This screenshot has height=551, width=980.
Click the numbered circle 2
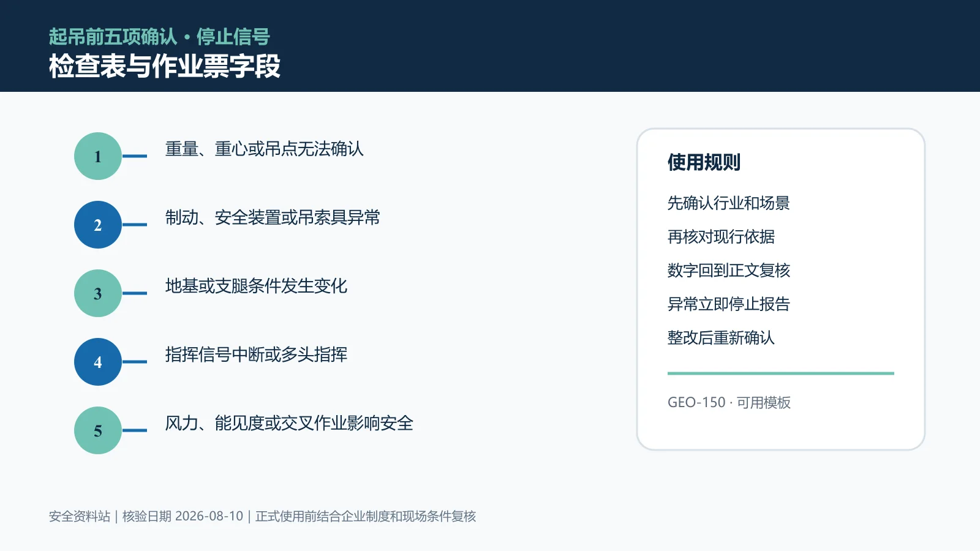click(98, 225)
